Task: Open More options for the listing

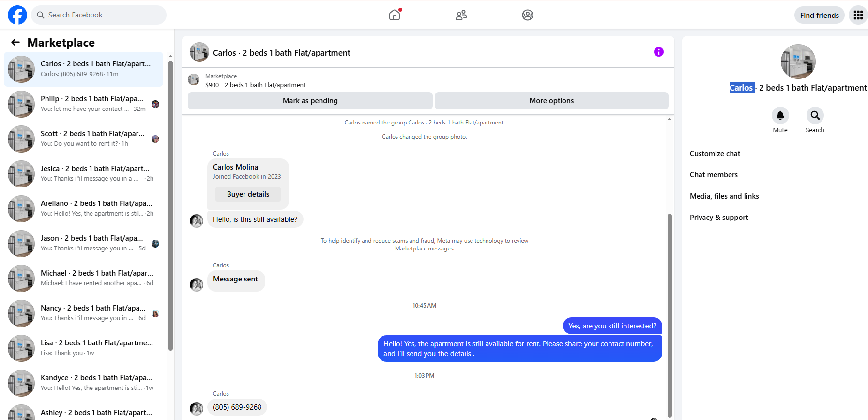Action: [551, 101]
